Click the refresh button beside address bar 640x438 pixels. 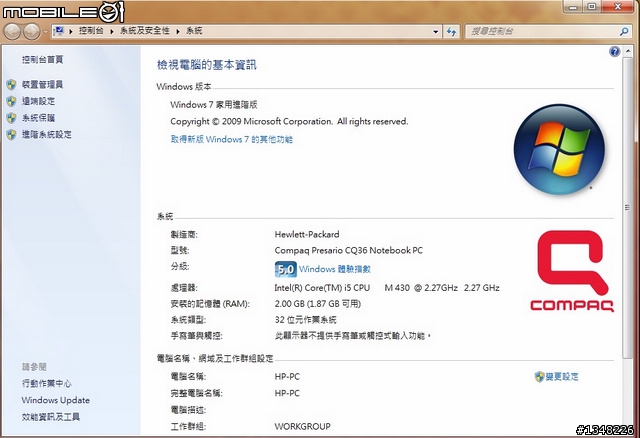pos(451,31)
